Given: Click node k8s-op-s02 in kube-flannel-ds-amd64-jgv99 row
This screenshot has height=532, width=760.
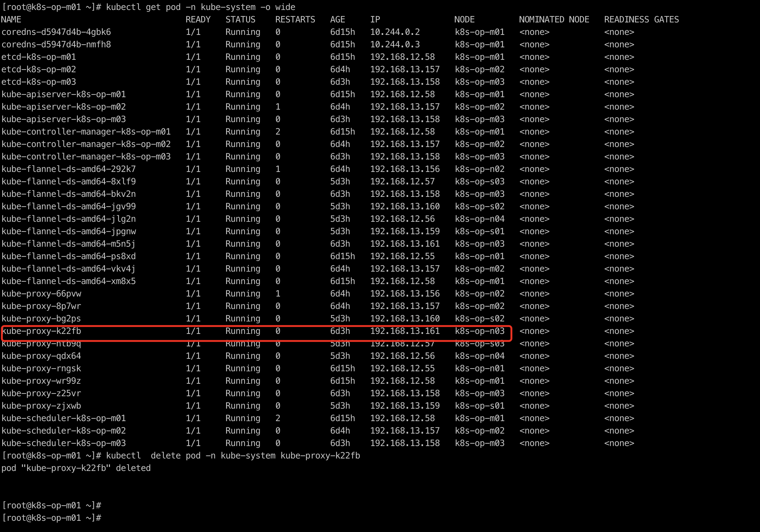Looking at the screenshot, I should pos(480,207).
